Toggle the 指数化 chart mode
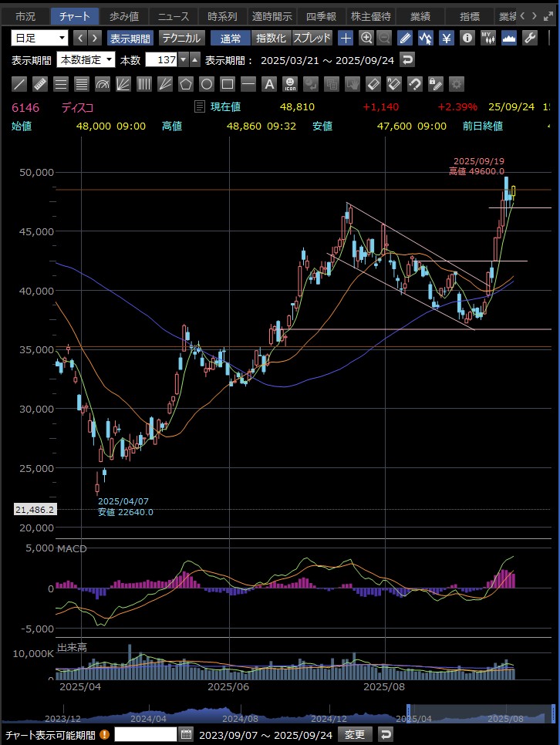This screenshot has height=745, width=560. [x=271, y=38]
